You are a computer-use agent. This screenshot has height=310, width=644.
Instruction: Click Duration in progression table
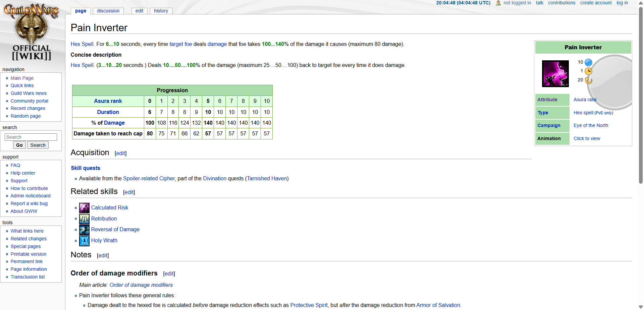click(x=108, y=112)
